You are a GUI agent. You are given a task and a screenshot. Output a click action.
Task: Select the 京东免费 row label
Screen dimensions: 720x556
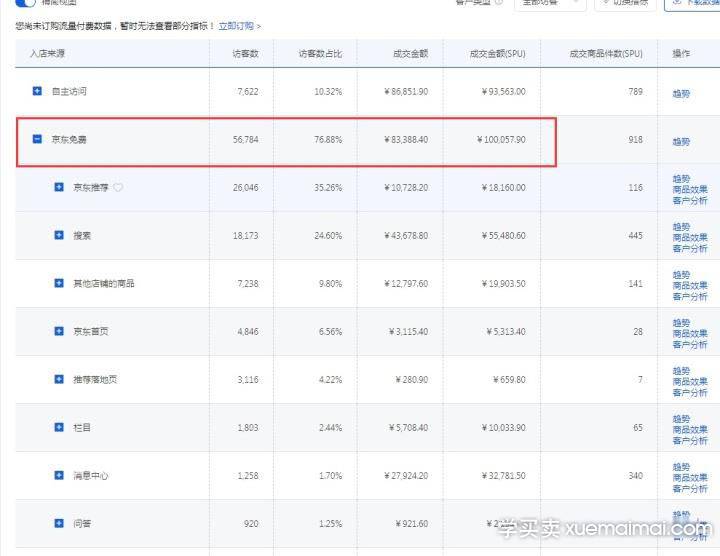(69, 139)
